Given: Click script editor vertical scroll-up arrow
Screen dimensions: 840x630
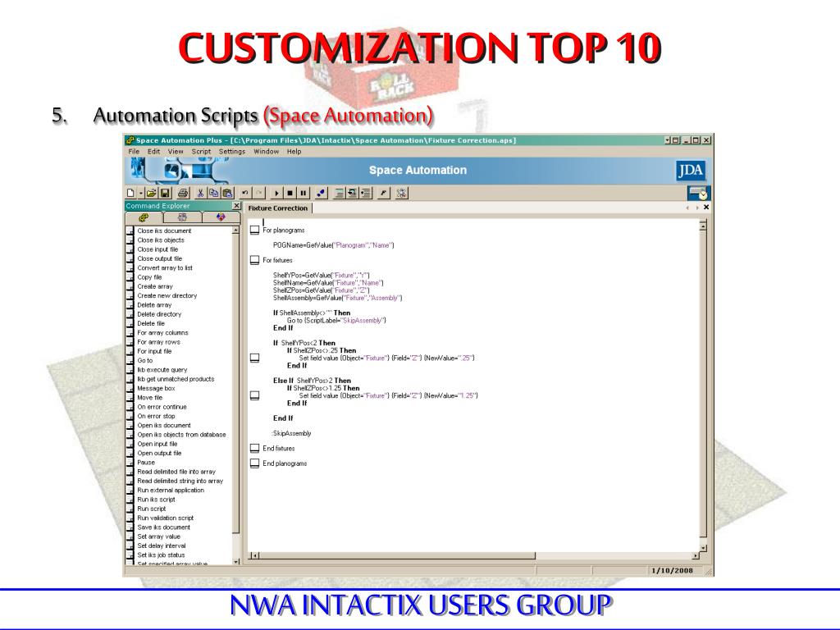Looking at the screenshot, I should click(x=703, y=226).
